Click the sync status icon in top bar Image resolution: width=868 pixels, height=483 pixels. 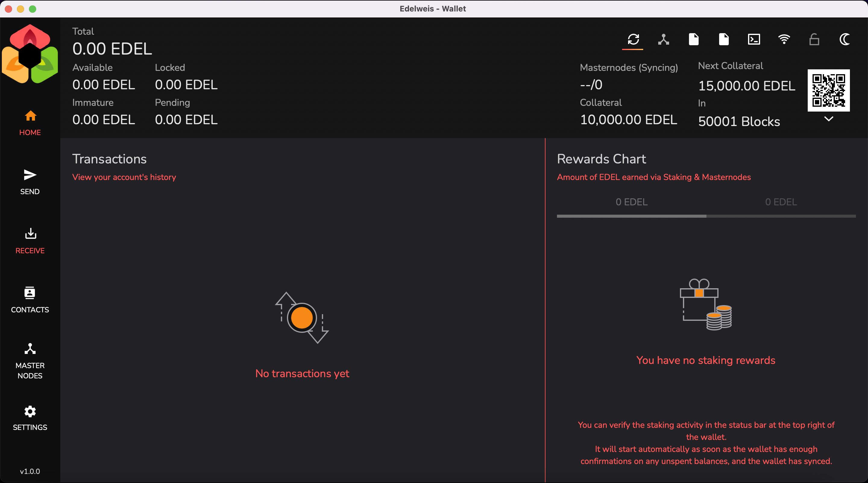click(633, 39)
